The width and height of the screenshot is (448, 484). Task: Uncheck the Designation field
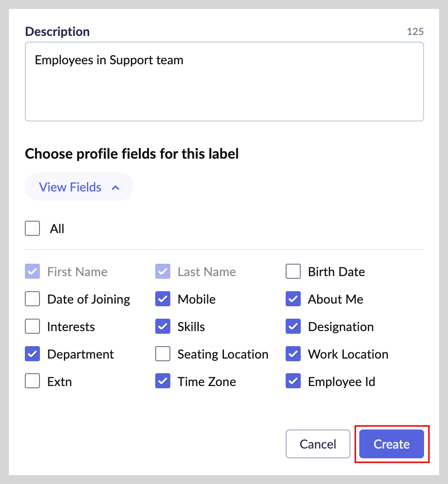pyautogui.click(x=293, y=327)
